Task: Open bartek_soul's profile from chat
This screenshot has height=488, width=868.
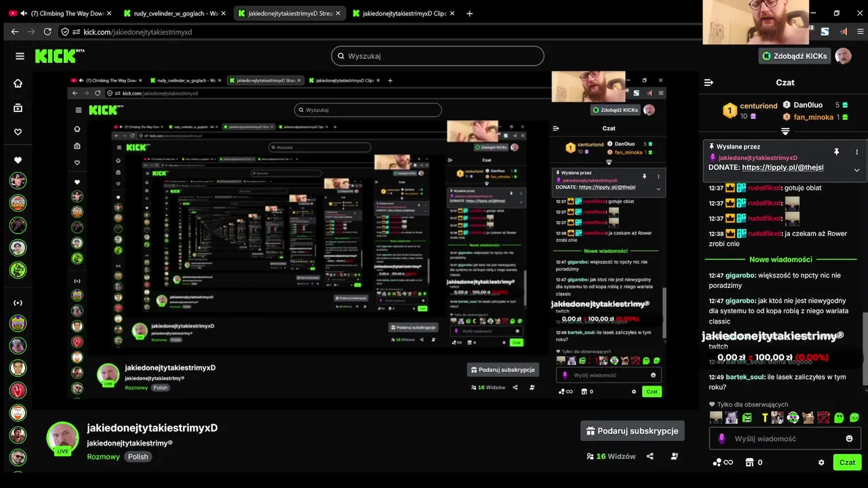Action: (x=745, y=377)
